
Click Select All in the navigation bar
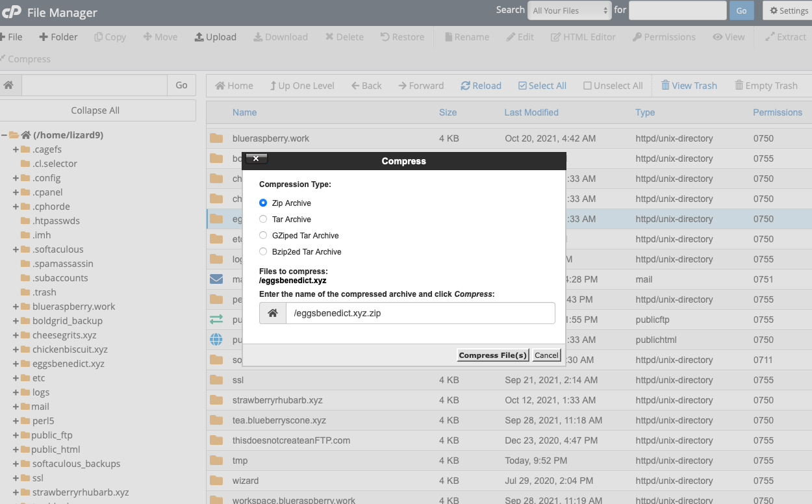click(542, 86)
